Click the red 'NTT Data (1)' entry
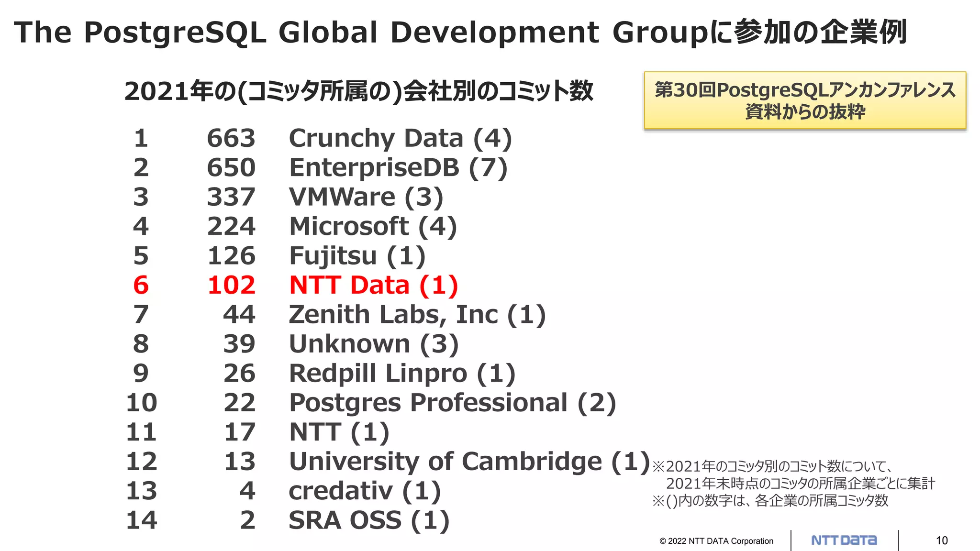 373,286
